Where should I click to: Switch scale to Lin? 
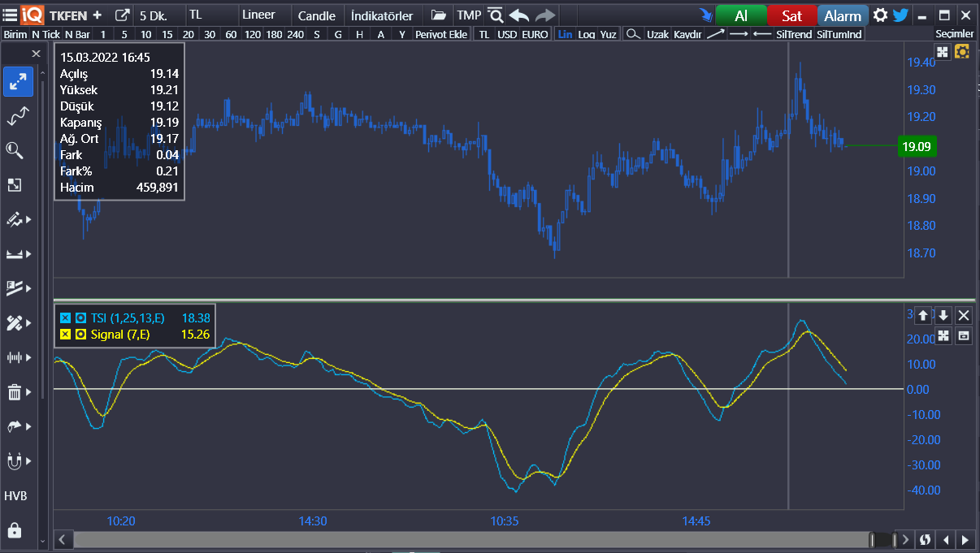coord(565,34)
